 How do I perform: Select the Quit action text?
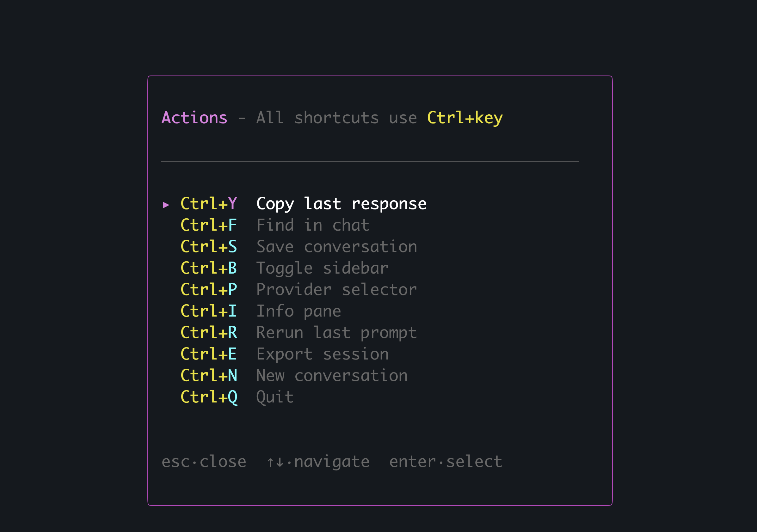coord(275,396)
